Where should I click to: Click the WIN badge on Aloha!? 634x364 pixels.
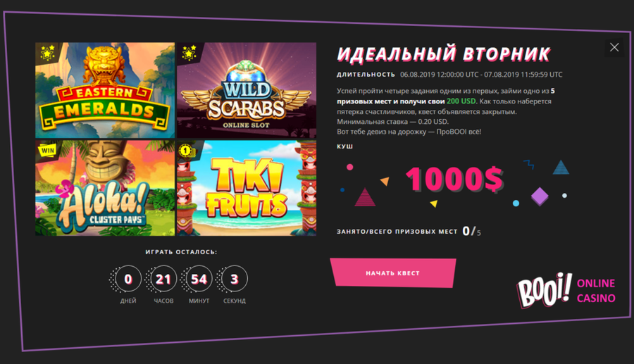coord(47,150)
